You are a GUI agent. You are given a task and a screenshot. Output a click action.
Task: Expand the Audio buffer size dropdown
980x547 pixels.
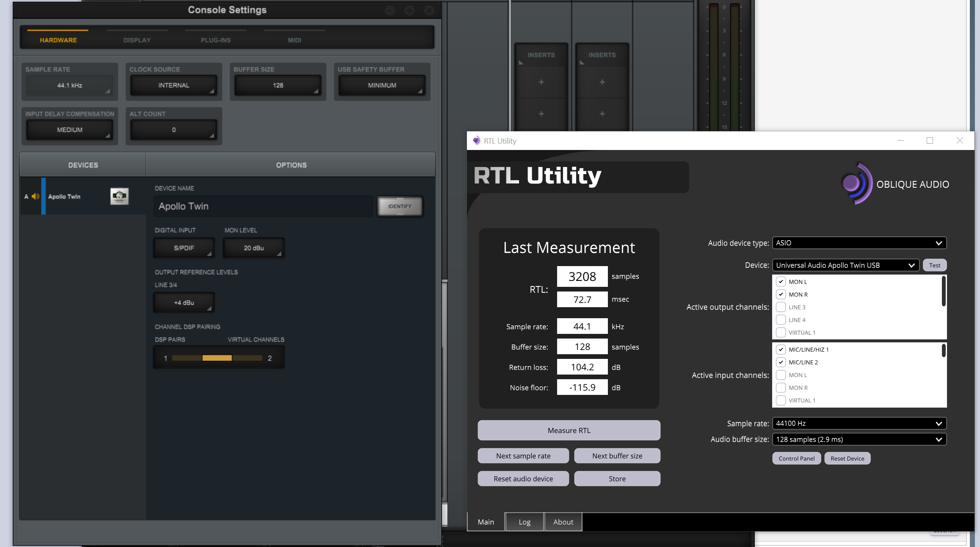[859, 439]
